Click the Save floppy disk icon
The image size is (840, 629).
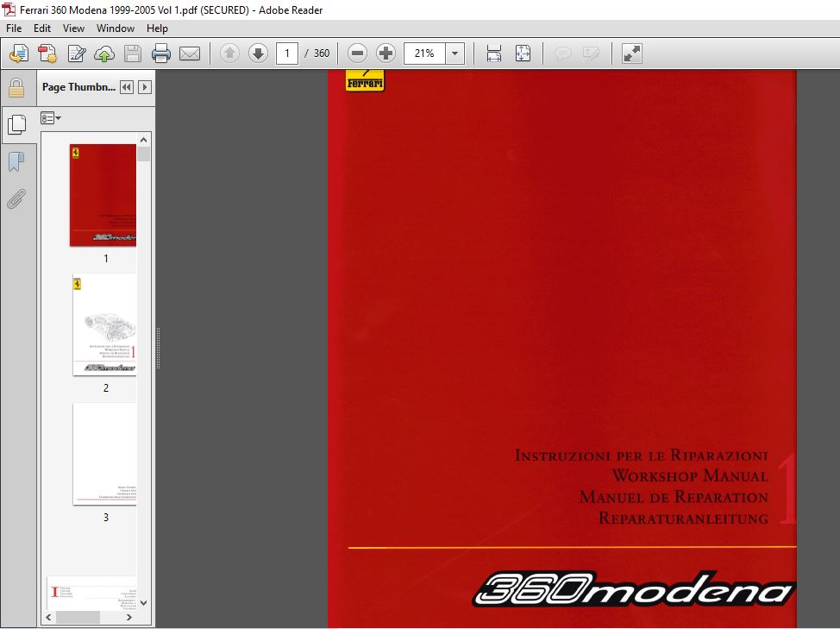pos(132,53)
